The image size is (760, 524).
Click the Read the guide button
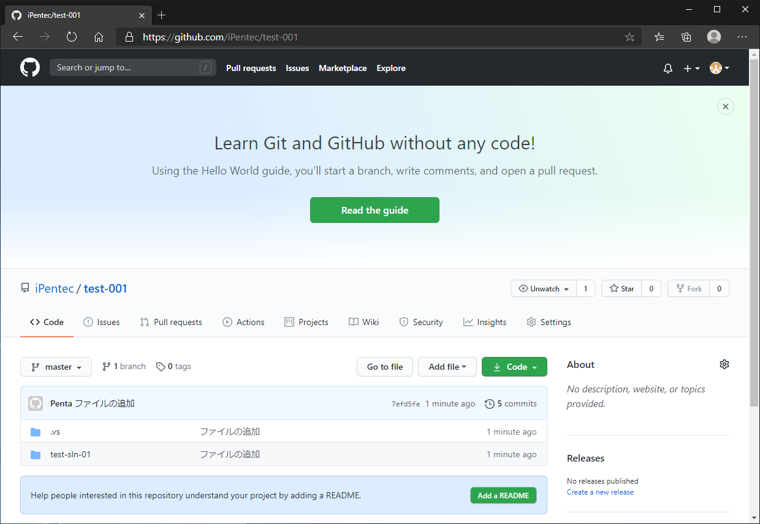(375, 210)
